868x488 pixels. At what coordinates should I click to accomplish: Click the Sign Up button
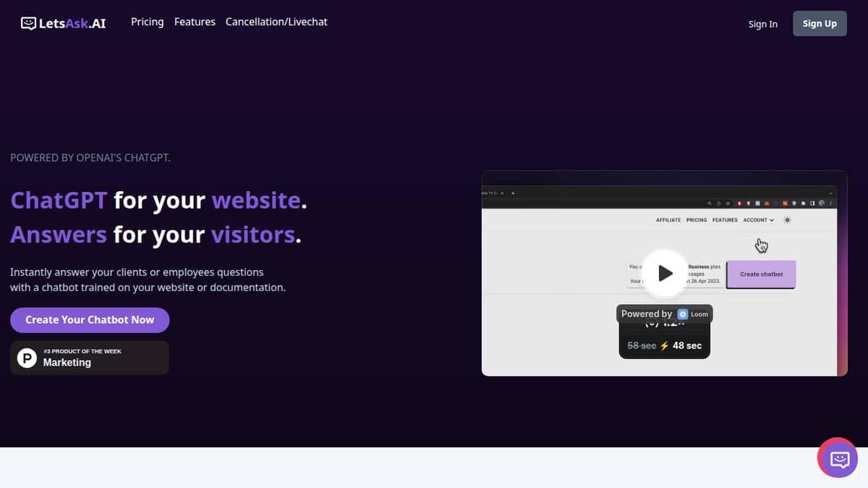(x=820, y=23)
